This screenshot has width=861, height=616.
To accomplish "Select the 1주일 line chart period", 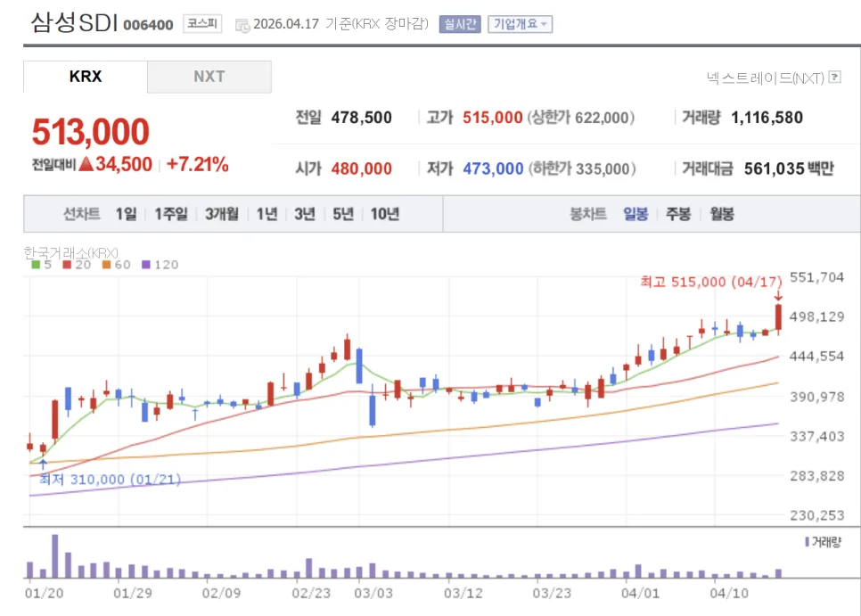I will 171,214.
